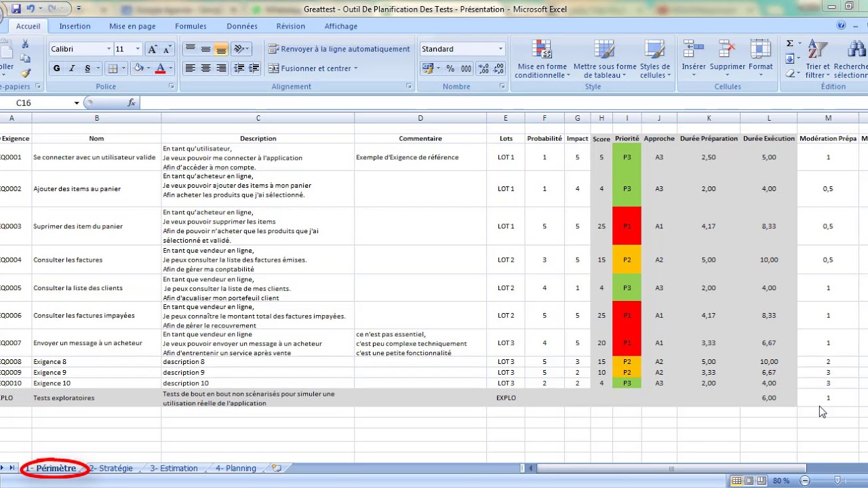The width and height of the screenshot is (868, 488).
Task: Toggle Renvoyer à la ligne automatiquement
Action: click(x=339, y=49)
